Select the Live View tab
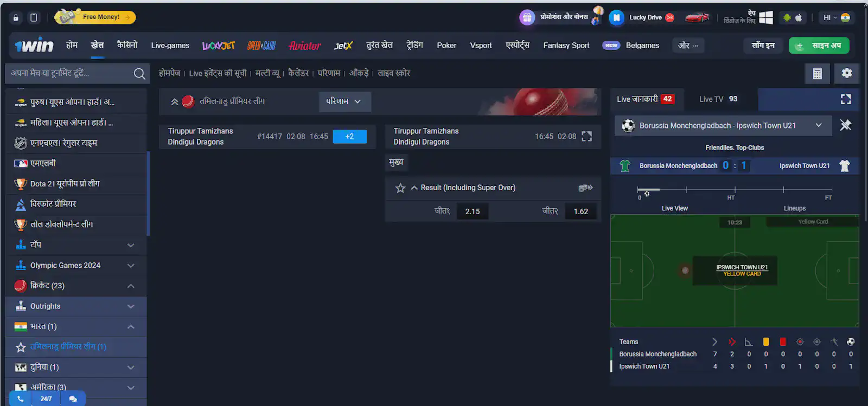This screenshot has height=406, width=868. 674,208
